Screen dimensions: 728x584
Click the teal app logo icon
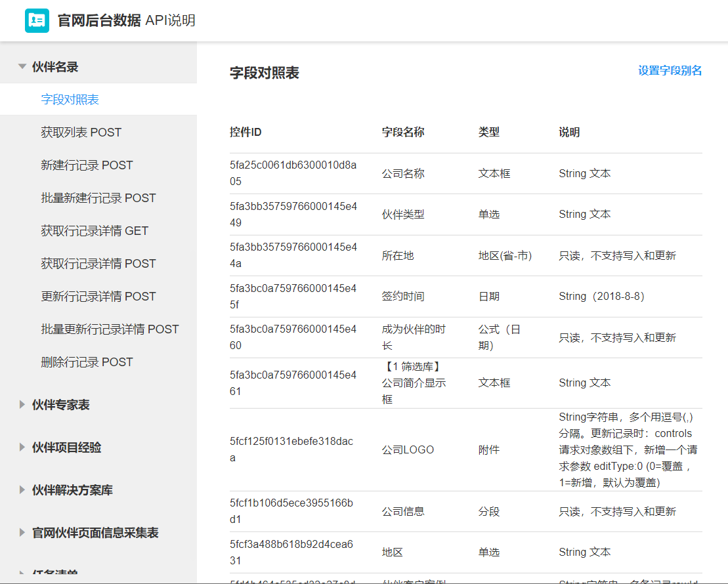[x=37, y=20]
